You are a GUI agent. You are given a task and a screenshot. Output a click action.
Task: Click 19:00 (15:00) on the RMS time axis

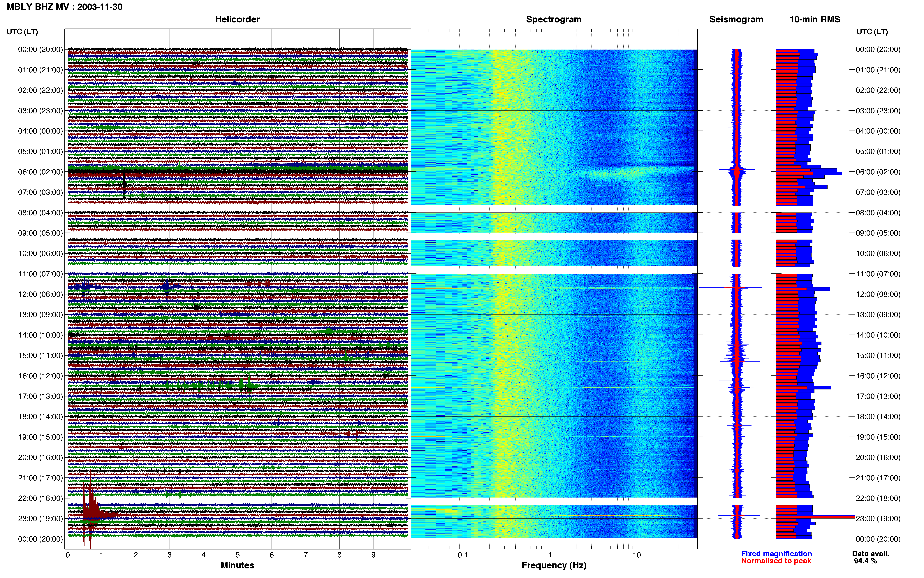pyautogui.click(x=878, y=437)
